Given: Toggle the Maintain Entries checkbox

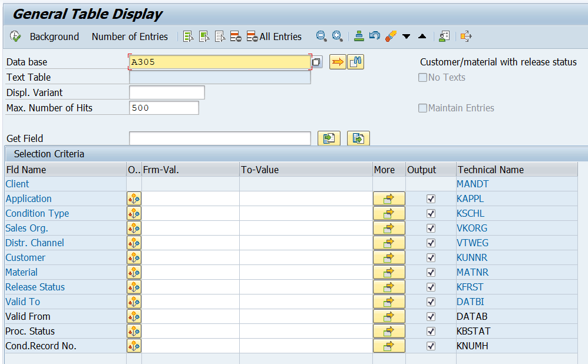Looking at the screenshot, I should click(x=422, y=108).
